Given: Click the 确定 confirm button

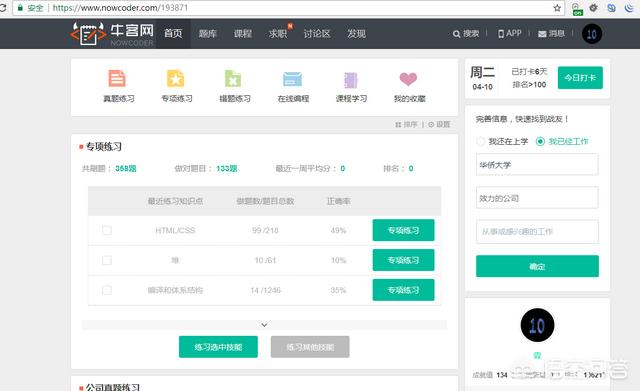Looking at the screenshot, I should pyautogui.click(x=537, y=266).
